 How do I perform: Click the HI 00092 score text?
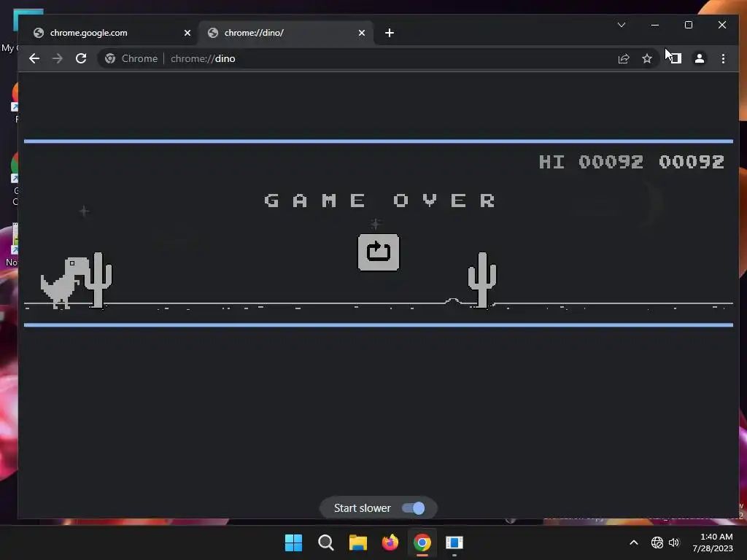[x=591, y=162]
